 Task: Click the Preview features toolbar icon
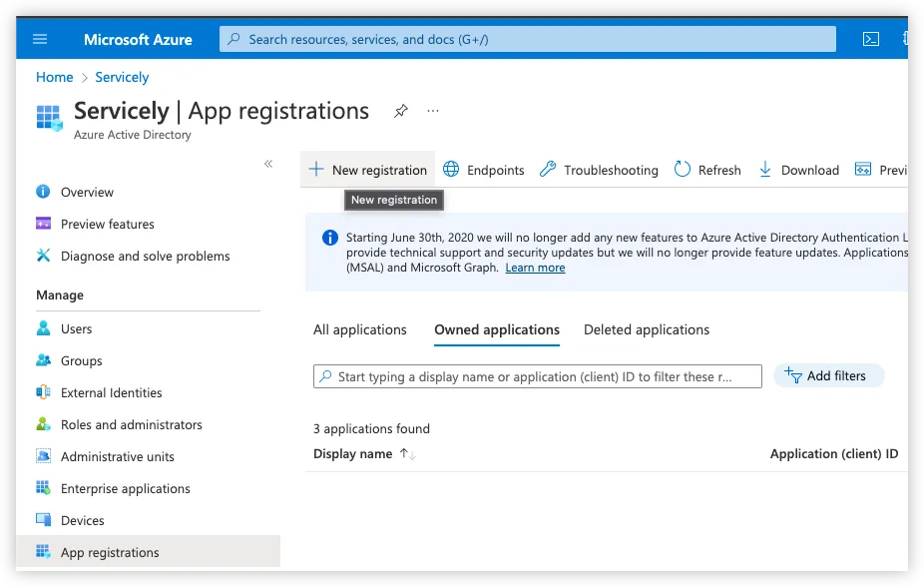click(x=863, y=169)
